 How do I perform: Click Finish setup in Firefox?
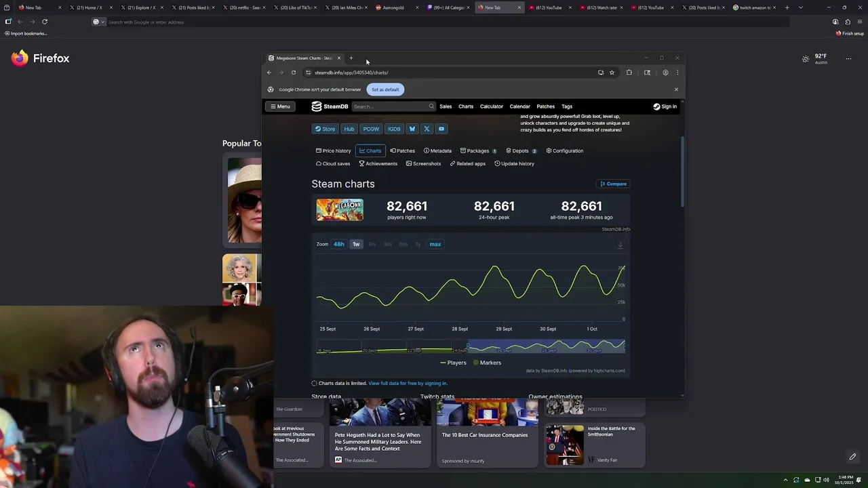click(850, 33)
